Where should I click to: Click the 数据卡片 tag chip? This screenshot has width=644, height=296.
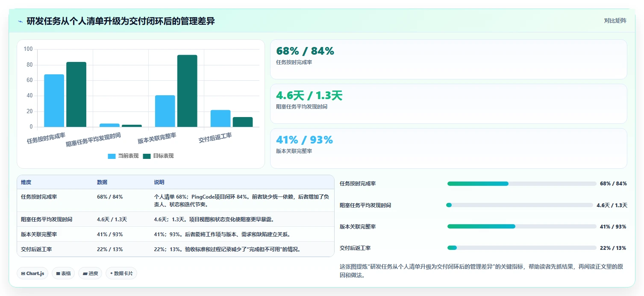(x=121, y=273)
